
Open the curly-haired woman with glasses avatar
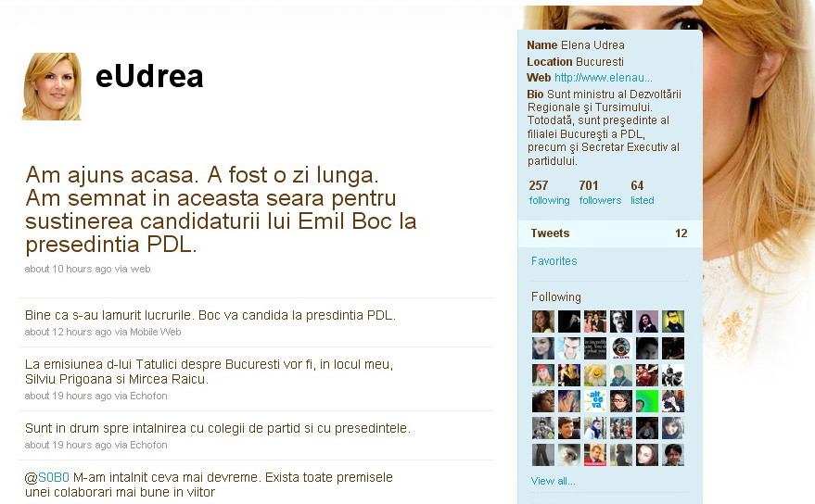tap(621, 401)
